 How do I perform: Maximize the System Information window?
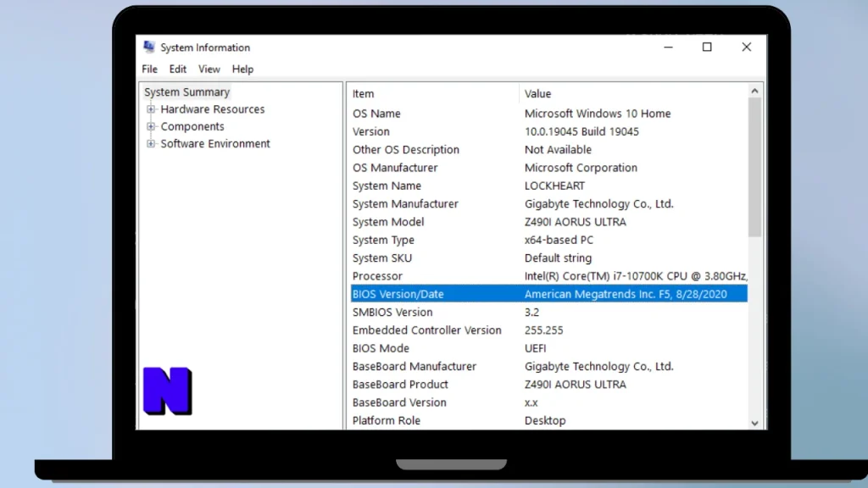[707, 47]
